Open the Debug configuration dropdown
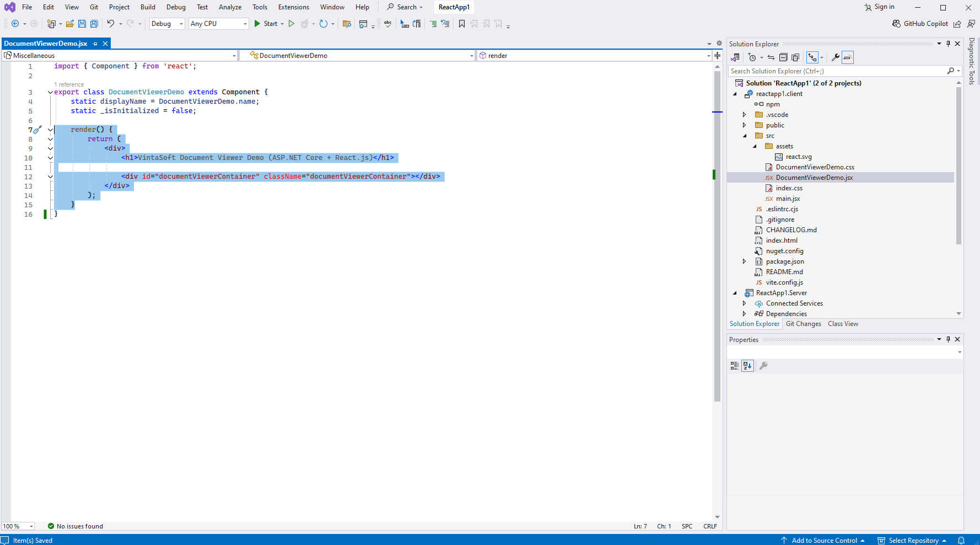Image resolution: width=980 pixels, height=545 pixels. point(167,24)
